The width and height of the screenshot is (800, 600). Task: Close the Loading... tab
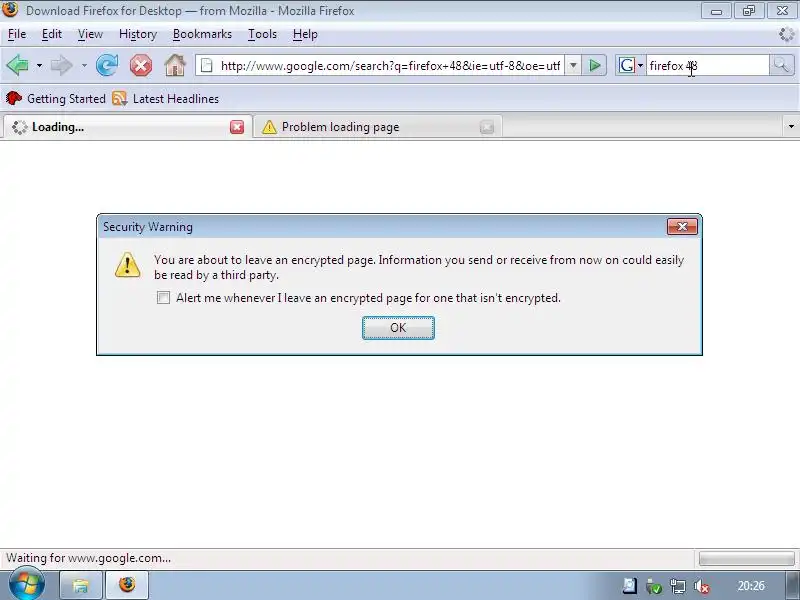click(x=237, y=127)
